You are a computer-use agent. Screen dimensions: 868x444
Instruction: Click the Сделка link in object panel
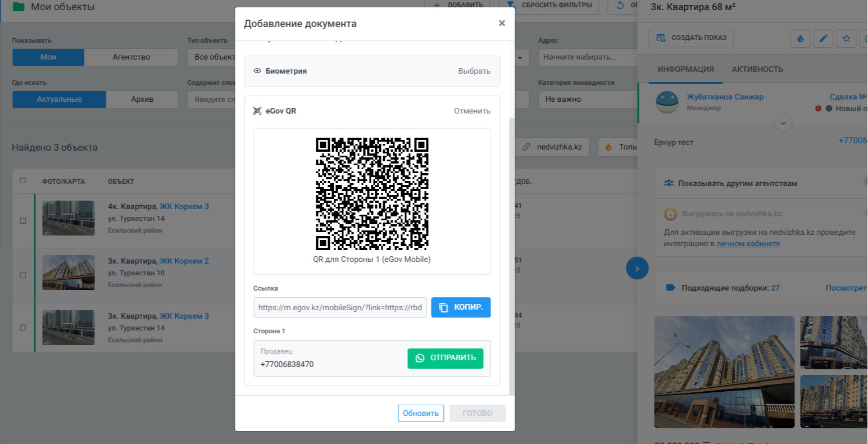coord(848,97)
